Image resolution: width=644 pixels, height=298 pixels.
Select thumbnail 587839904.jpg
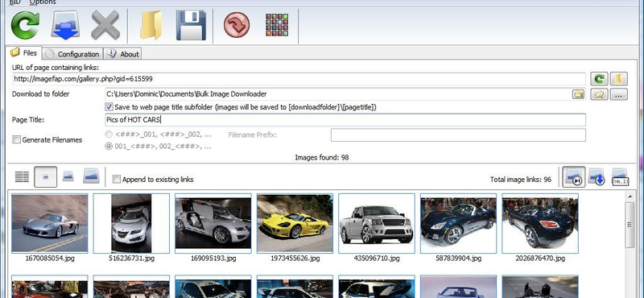pos(458,223)
